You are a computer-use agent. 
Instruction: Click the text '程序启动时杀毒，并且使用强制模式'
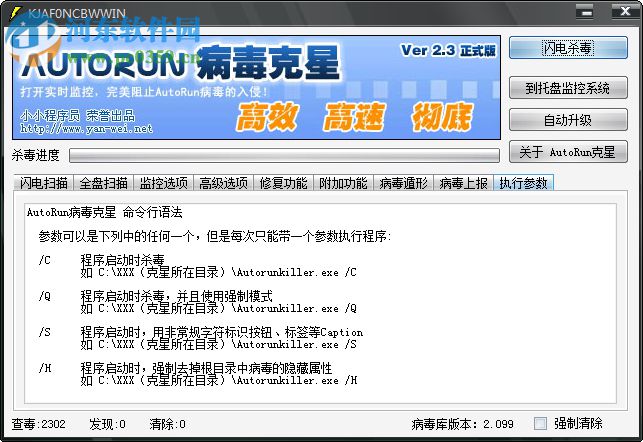[x=176, y=296]
